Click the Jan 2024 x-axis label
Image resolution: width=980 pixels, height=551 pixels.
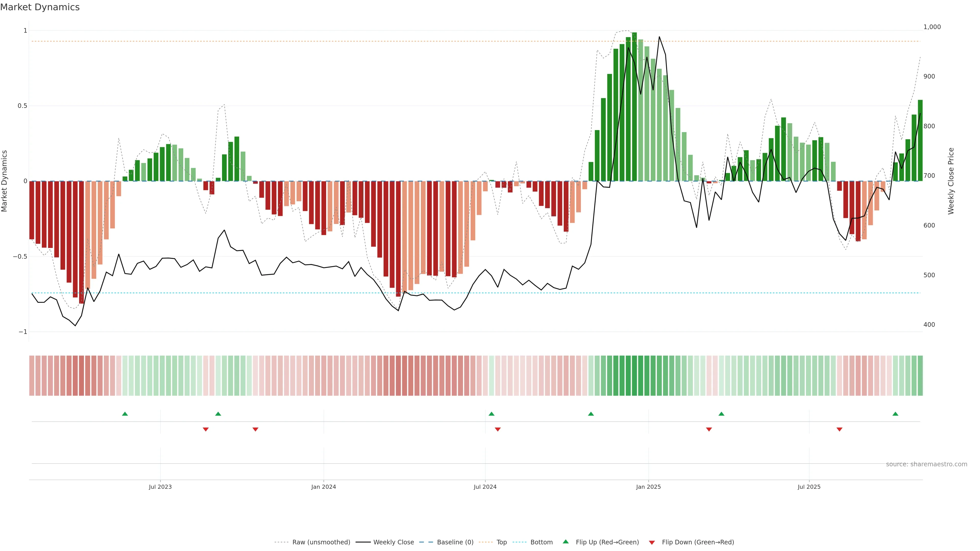coord(323,487)
